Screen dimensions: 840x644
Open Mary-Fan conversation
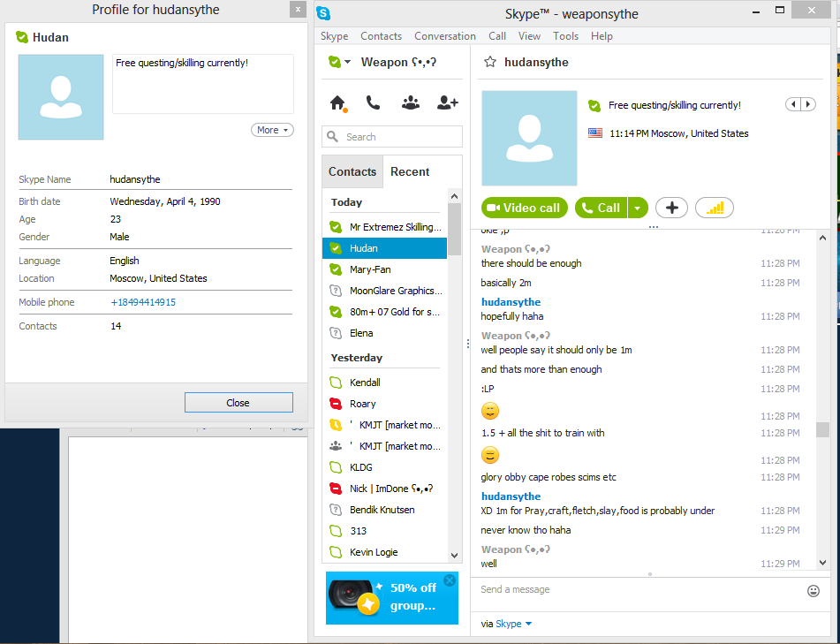384,269
